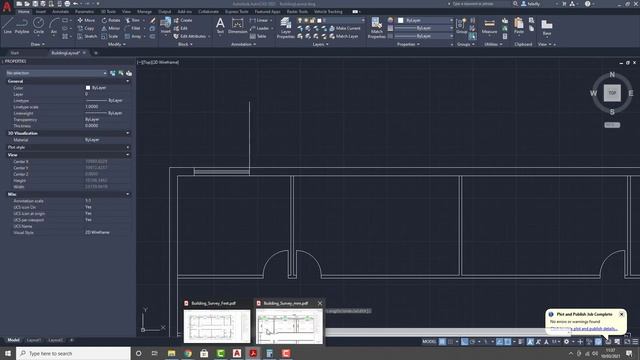This screenshot has height=360, width=640.
Task: Switch to the Model layout tab
Action: point(13,340)
